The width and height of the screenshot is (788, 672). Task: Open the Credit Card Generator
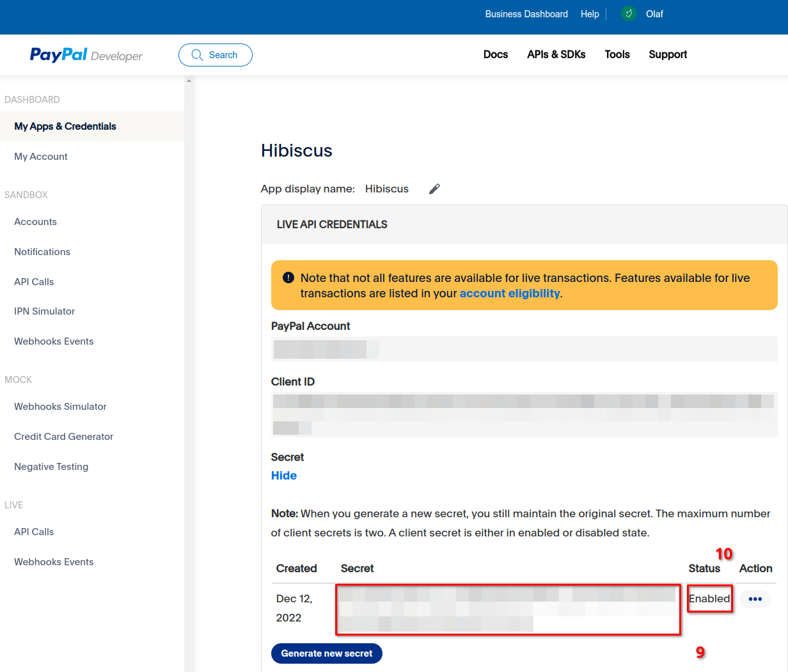tap(64, 437)
